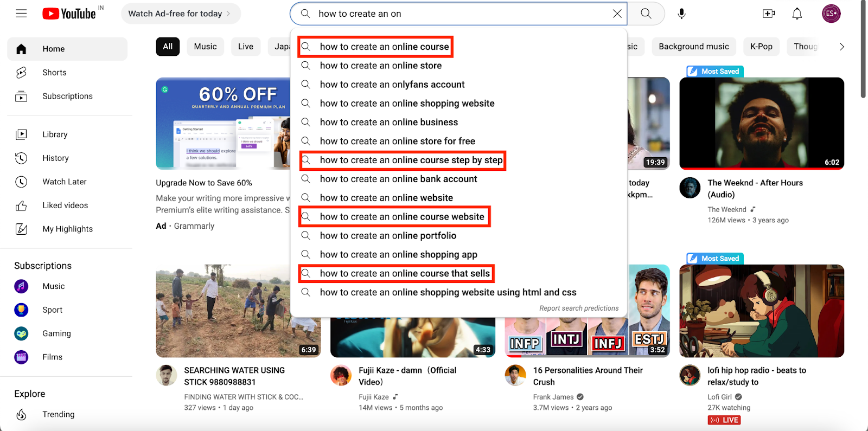The image size is (868, 431).
Task: Open Liked videos in sidebar
Action: [x=67, y=205]
